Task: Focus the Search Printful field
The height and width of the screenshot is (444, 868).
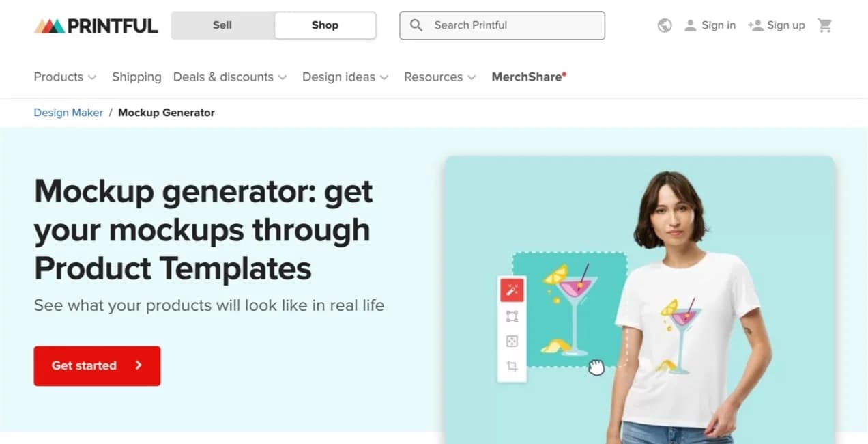Action: point(502,25)
